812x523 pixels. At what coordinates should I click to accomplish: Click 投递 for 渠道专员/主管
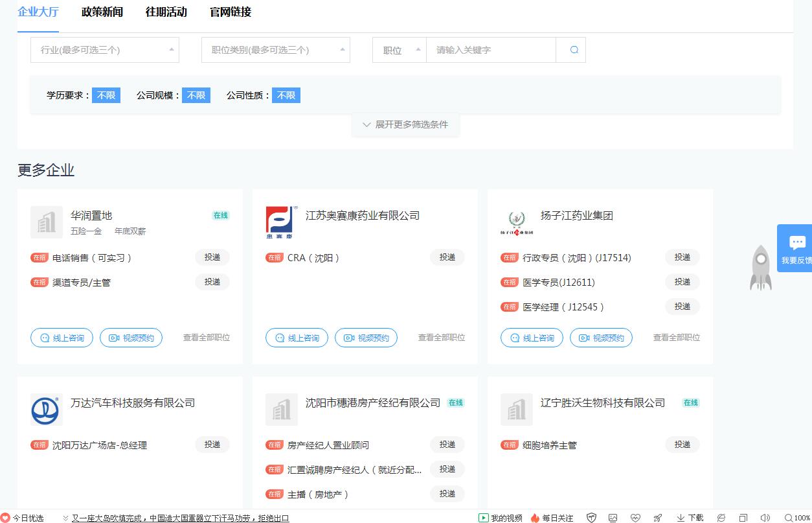pos(212,282)
